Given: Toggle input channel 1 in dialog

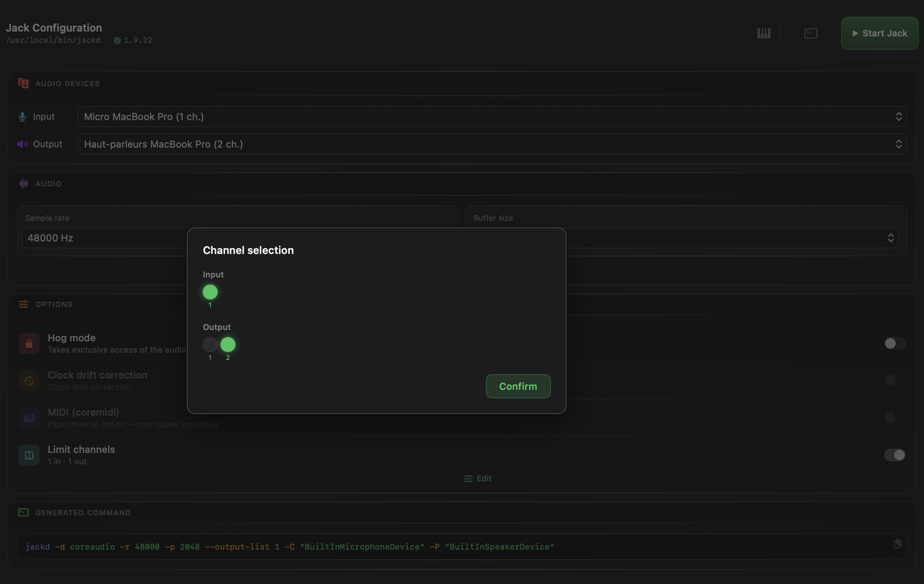Looking at the screenshot, I should [210, 292].
